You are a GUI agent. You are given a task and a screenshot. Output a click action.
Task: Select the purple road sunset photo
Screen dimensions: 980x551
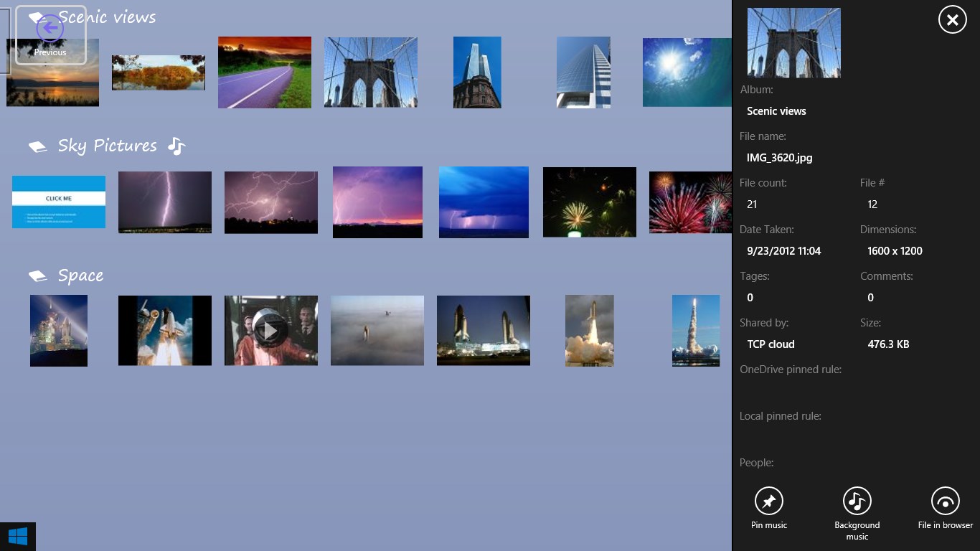pos(264,72)
